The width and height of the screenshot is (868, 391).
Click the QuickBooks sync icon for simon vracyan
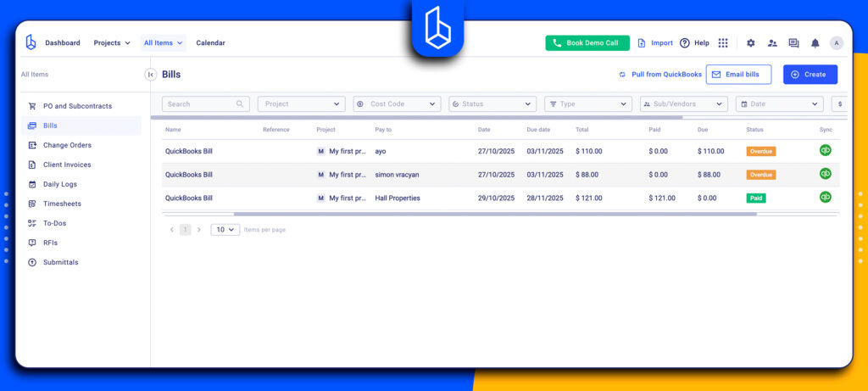click(826, 173)
